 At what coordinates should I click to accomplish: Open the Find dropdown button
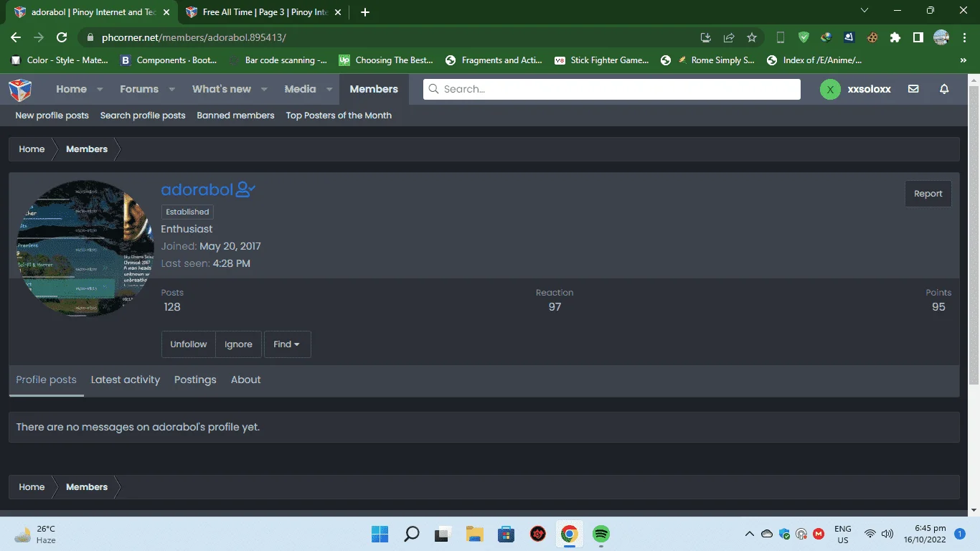pyautogui.click(x=287, y=344)
